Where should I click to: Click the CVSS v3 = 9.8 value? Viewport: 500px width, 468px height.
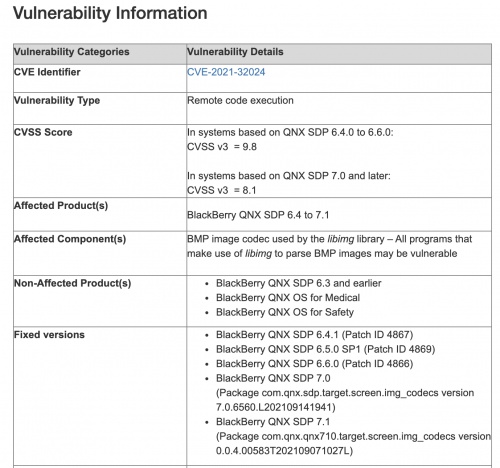coord(222,147)
